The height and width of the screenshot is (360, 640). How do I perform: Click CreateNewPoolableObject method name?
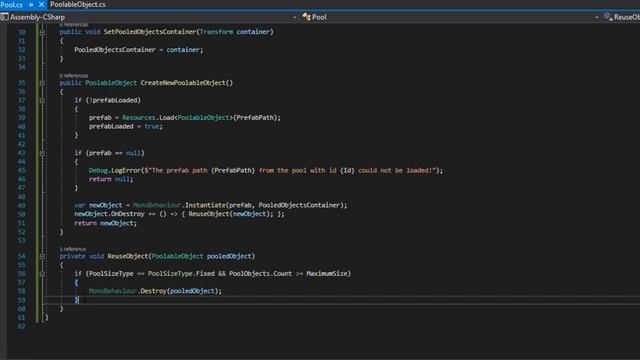coord(183,83)
